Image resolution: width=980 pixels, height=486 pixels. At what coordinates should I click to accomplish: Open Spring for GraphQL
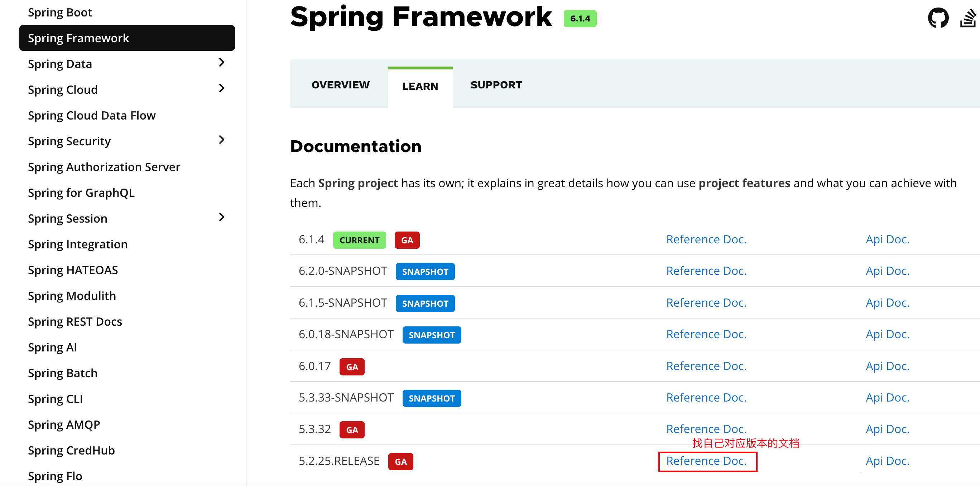[81, 193]
